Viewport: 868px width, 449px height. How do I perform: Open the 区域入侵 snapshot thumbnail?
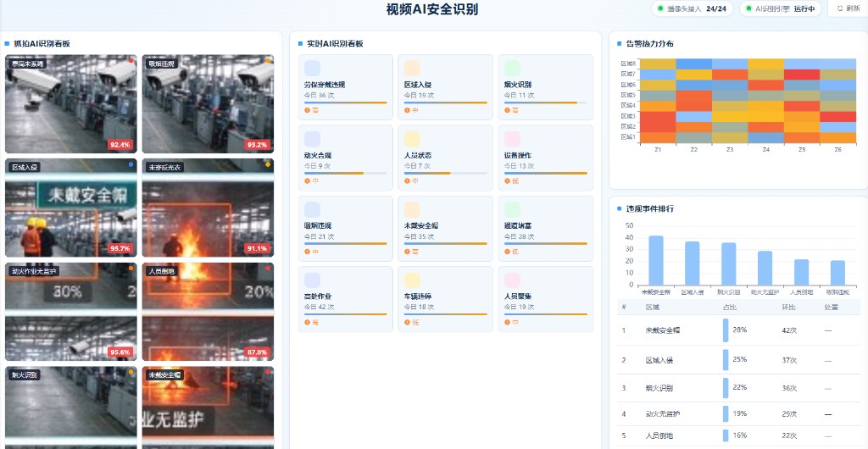[x=71, y=208]
